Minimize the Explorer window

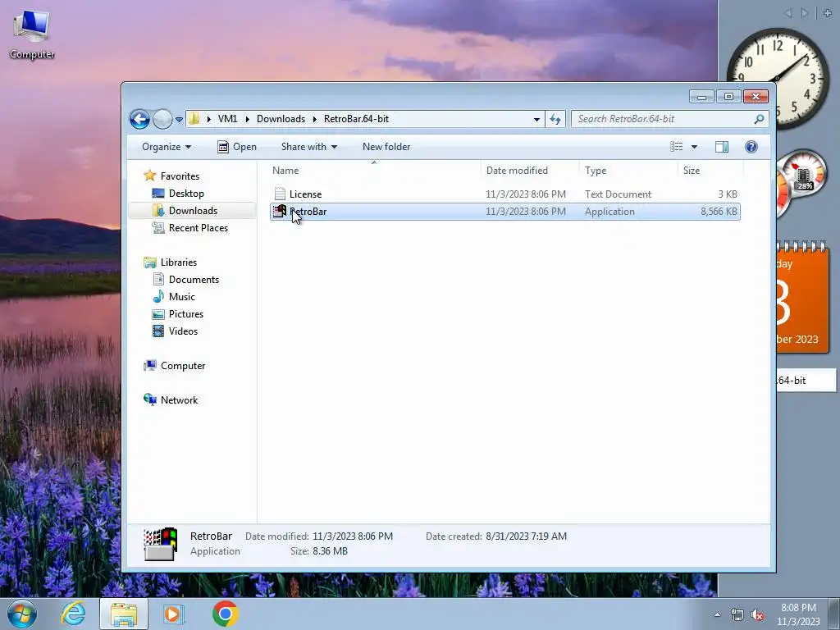(701, 97)
